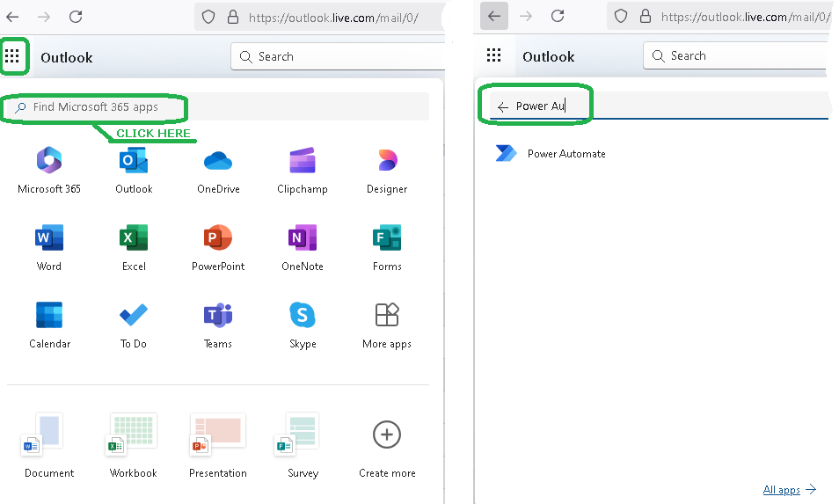Launch the Excel app

pyautogui.click(x=134, y=248)
